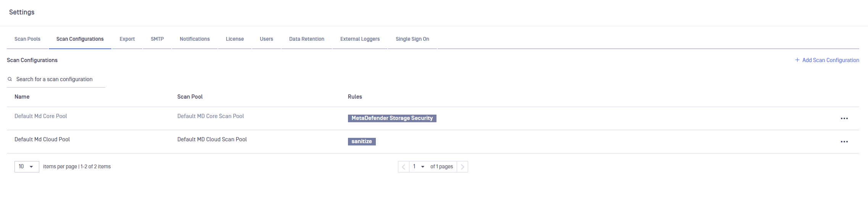Click Add Scan Configuration link
868x198 pixels.
tap(827, 60)
